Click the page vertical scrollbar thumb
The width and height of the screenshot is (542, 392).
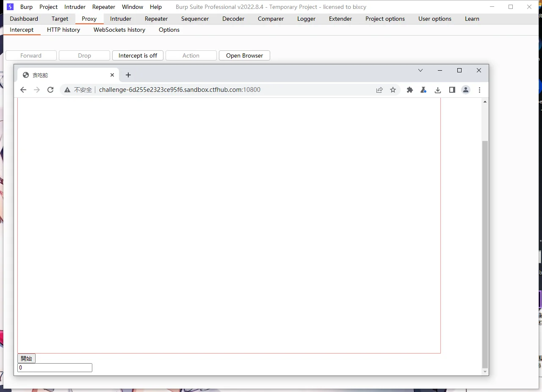(485, 254)
